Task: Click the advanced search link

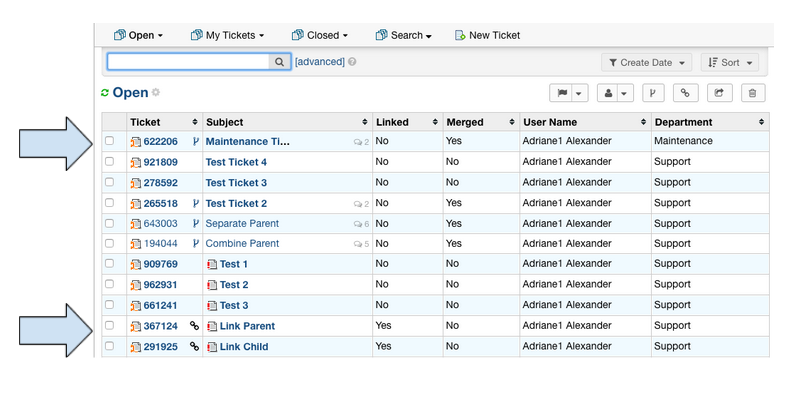Action: [x=320, y=62]
